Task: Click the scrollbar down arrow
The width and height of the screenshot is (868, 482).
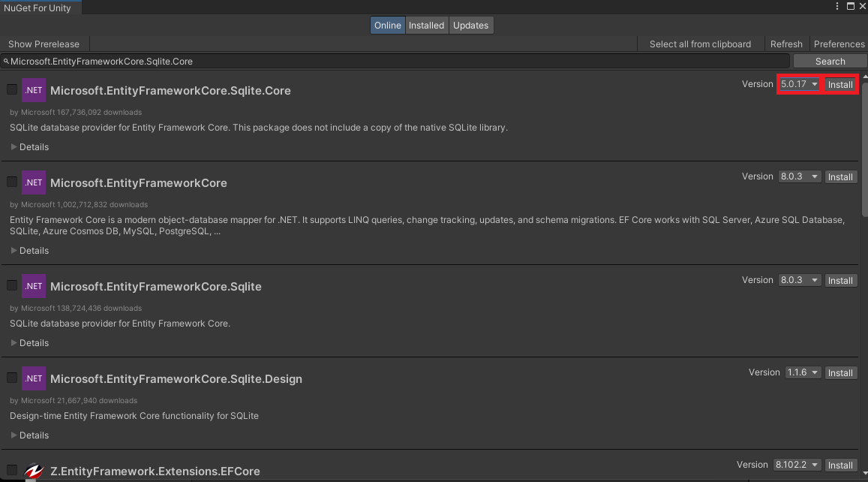Action: point(865,473)
